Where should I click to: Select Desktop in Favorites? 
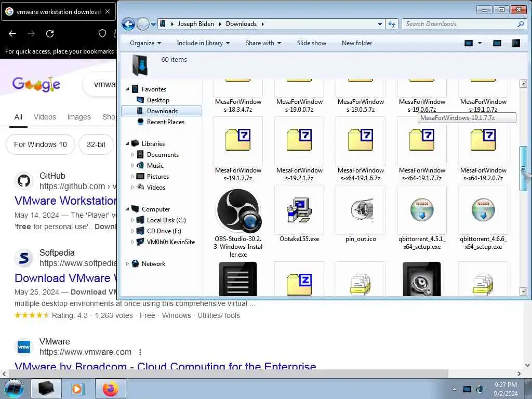158,100
